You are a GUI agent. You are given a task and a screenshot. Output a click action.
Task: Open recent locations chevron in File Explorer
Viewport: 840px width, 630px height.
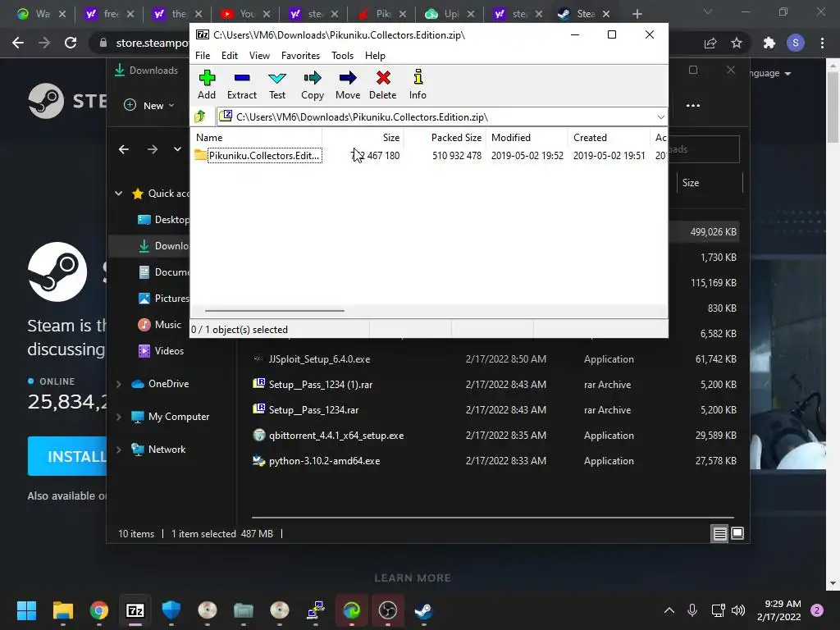point(177,149)
